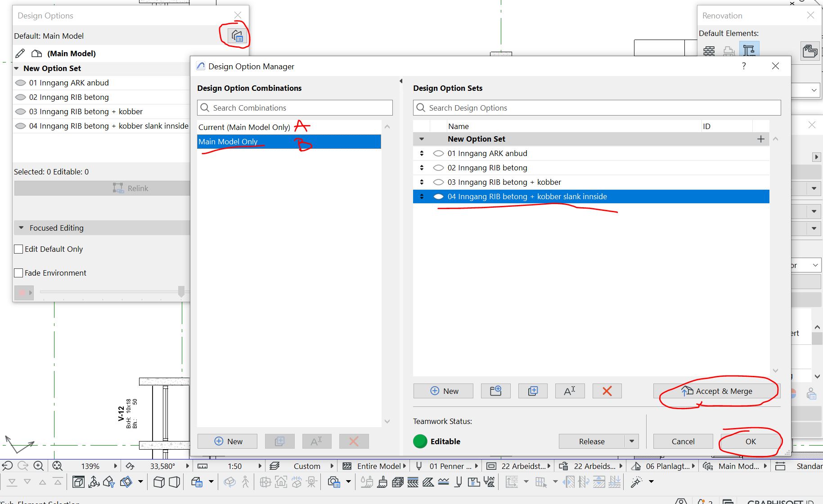Click the Search Design Options field
823x504 pixels.
[x=597, y=108]
